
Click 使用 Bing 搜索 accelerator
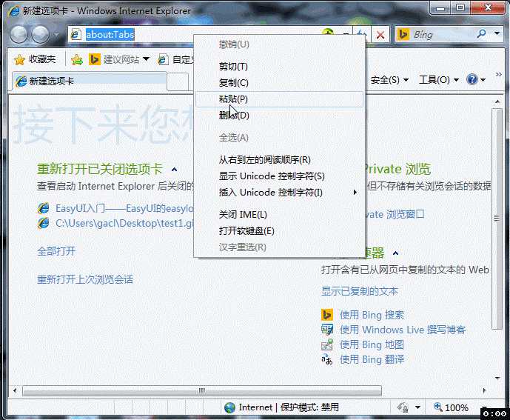tap(372, 315)
